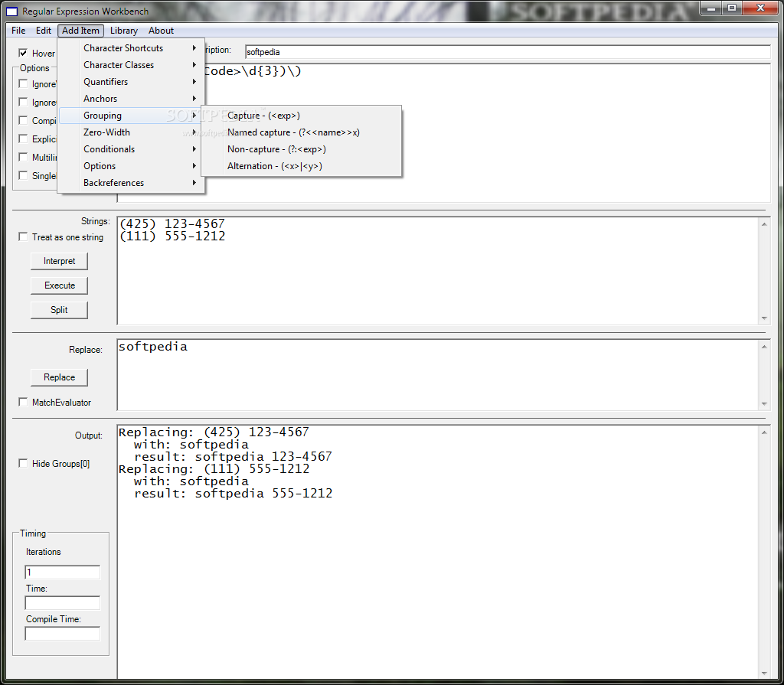Click the up arrow of Replace scrollbar

click(764, 347)
